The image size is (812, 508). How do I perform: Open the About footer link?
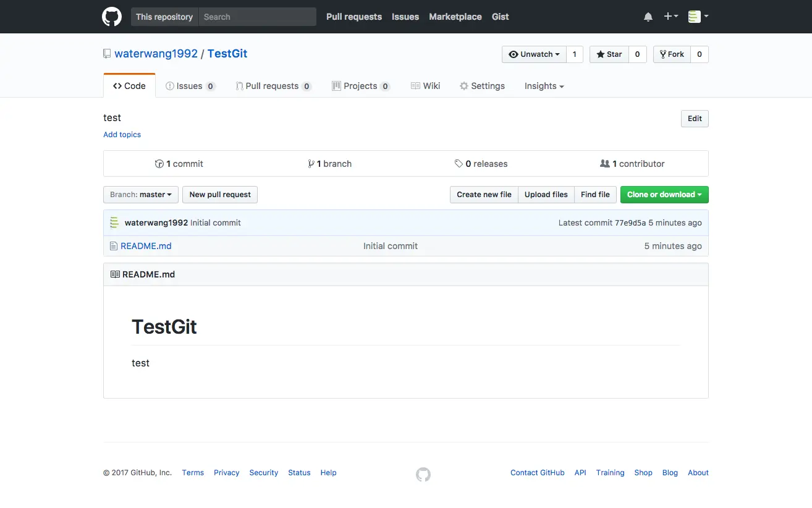click(x=698, y=473)
